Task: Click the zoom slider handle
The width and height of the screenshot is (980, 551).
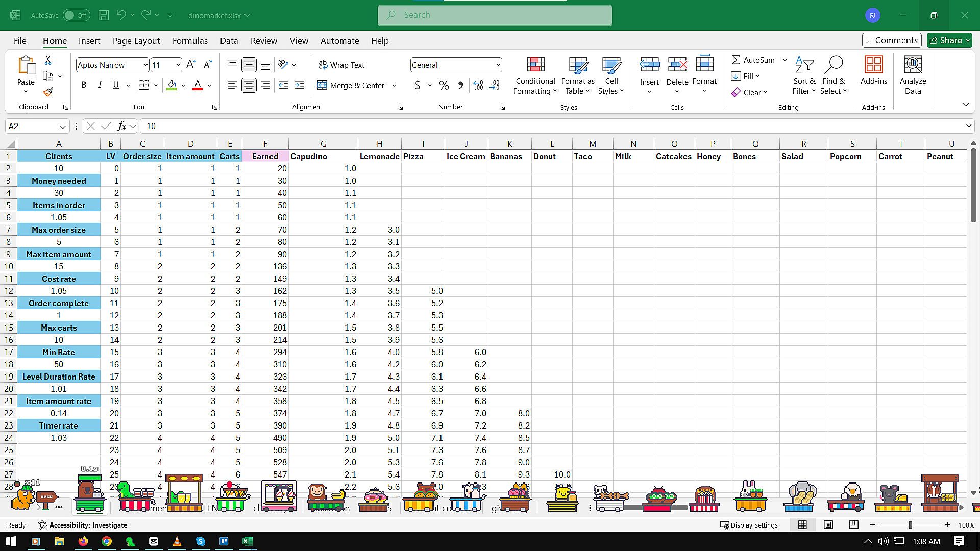Action: (x=910, y=525)
